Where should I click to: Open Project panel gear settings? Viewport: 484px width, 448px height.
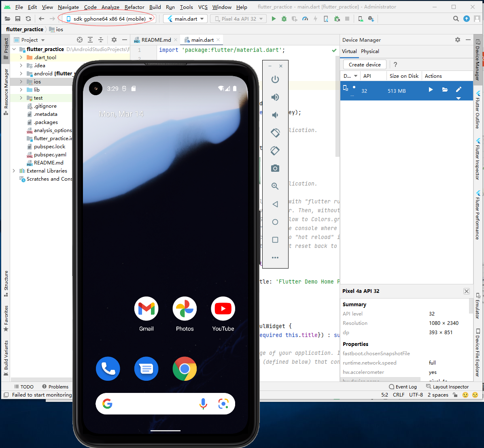point(114,40)
